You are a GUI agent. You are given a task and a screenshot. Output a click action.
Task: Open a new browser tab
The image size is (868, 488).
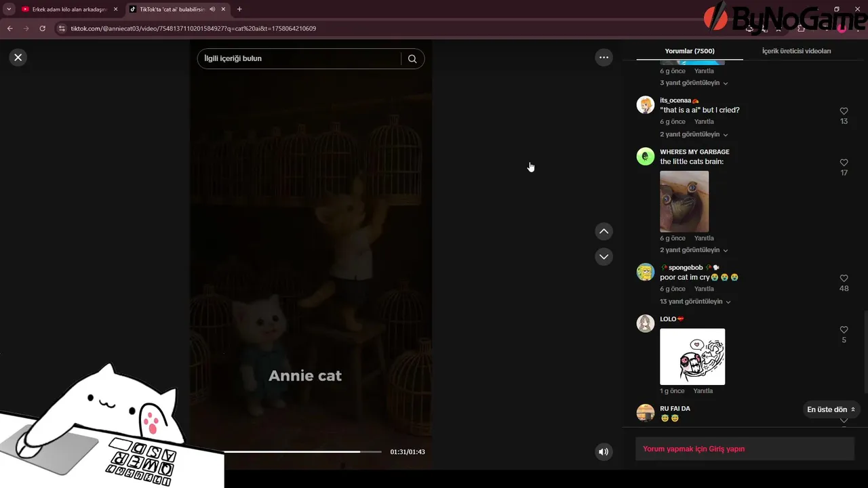click(239, 9)
